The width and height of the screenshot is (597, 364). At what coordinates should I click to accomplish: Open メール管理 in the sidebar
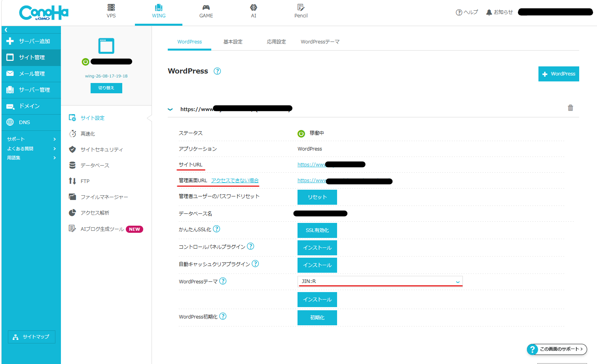(31, 74)
